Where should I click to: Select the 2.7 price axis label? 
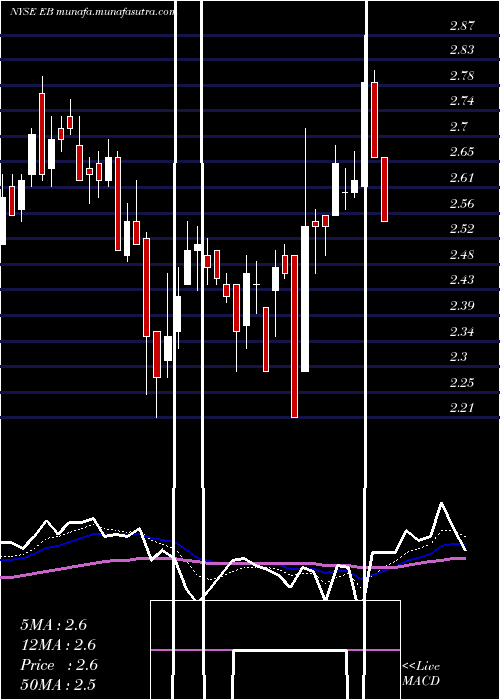(x=458, y=127)
